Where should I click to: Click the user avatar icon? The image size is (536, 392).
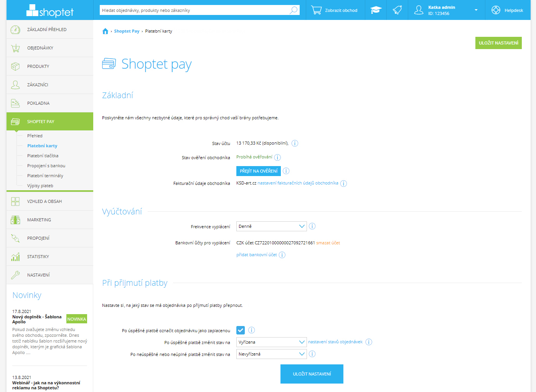click(x=419, y=10)
